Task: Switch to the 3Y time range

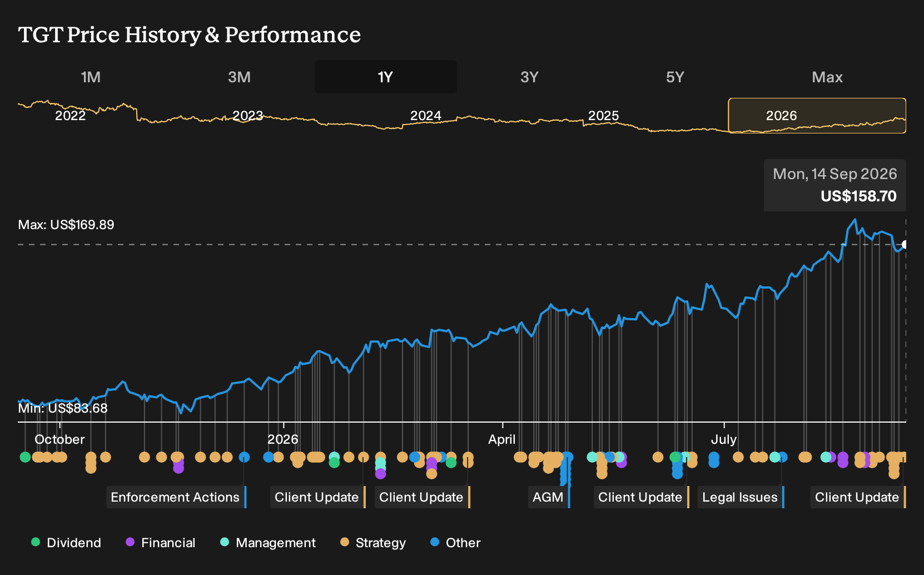Action: click(x=529, y=77)
